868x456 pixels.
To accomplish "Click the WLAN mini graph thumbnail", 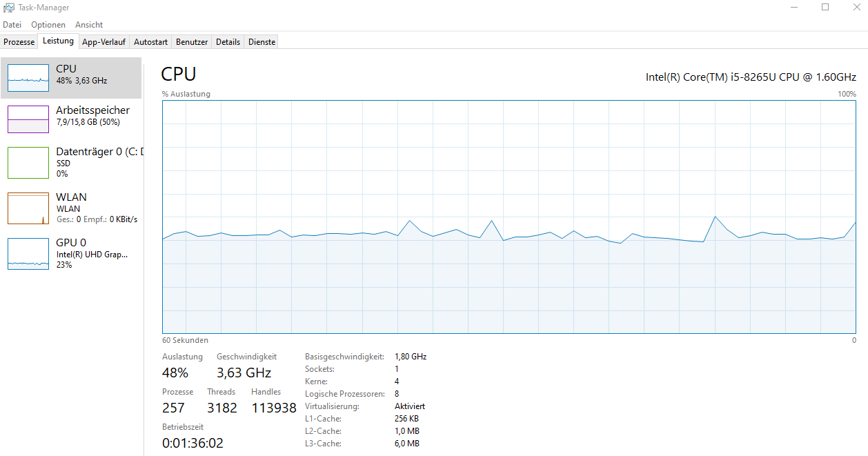I will point(28,208).
